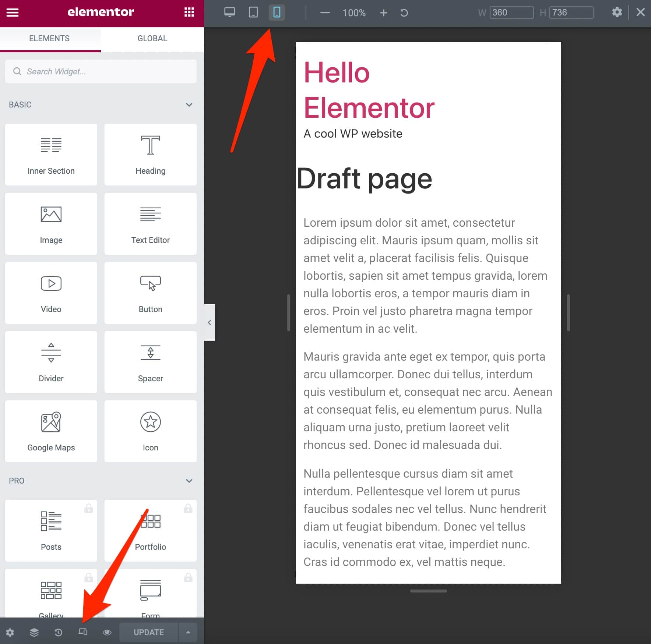This screenshot has width=651, height=644.
Task: Collapse the PRO widgets section
Action: [x=189, y=481]
